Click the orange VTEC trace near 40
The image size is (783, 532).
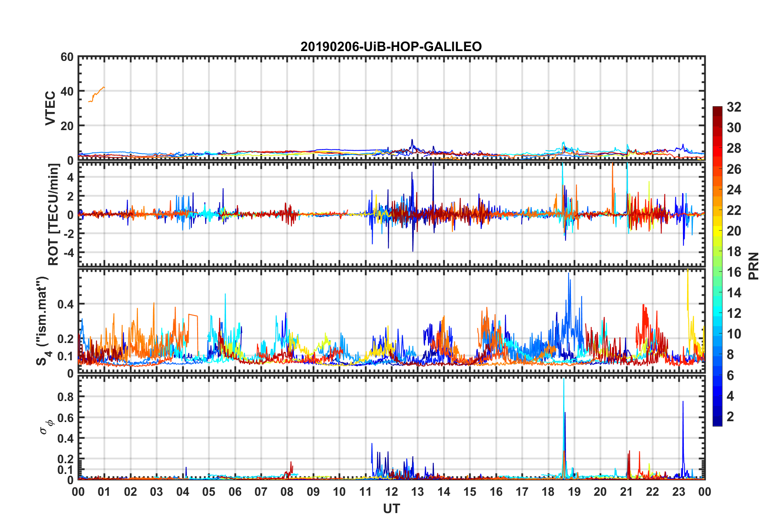click(x=97, y=94)
